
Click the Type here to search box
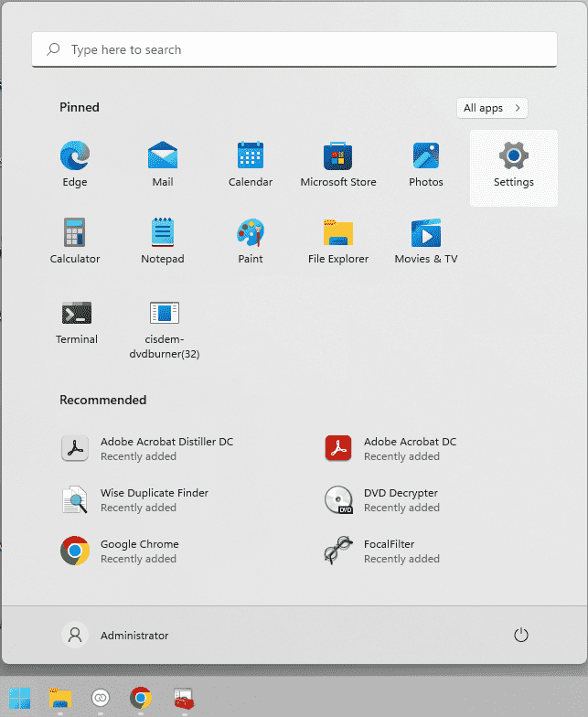click(294, 49)
